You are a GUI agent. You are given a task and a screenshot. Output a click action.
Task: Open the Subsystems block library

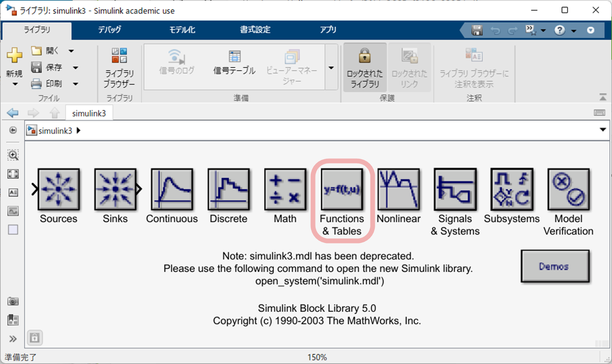(512, 189)
